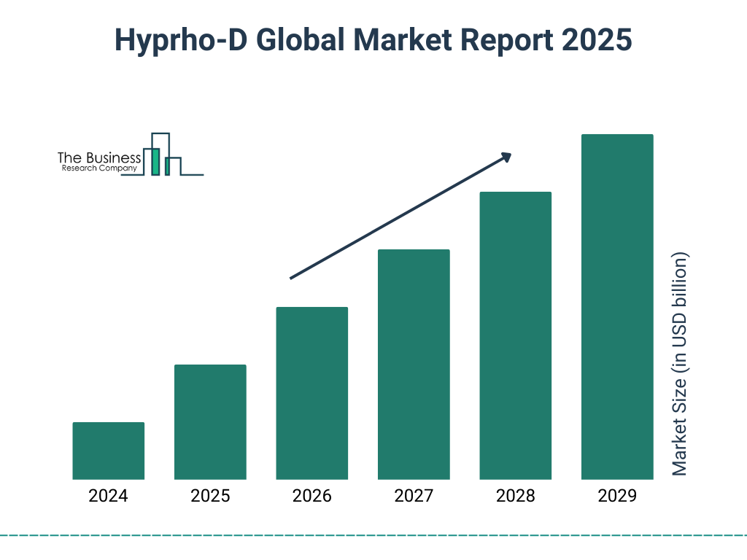The height and width of the screenshot is (560, 747).
Task: Click the "Research Company" small text
Action: pos(99,168)
